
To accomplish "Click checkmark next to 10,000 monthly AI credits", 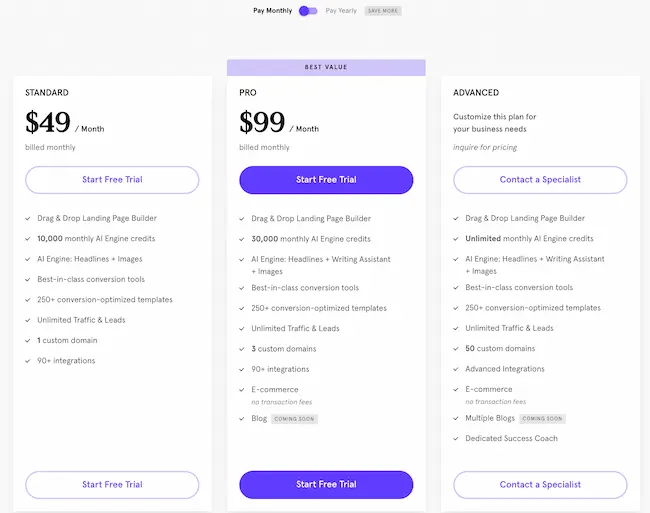I will pyautogui.click(x=28, y=239).
